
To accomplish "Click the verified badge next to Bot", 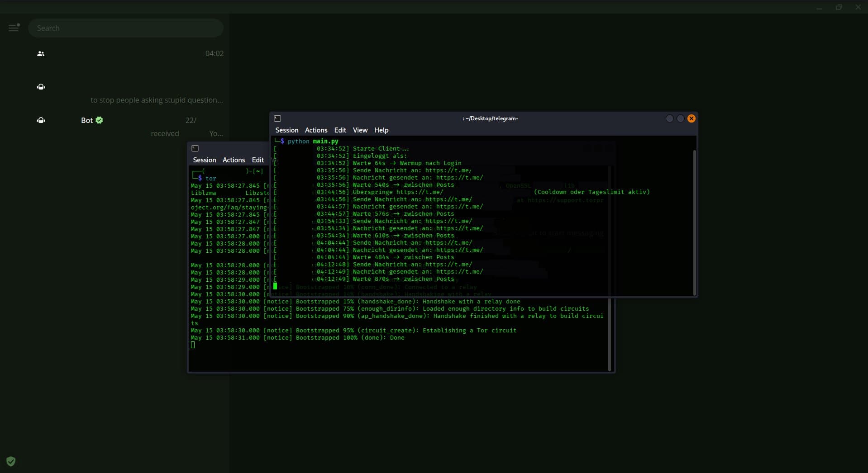I will click(x=100, y=120).
